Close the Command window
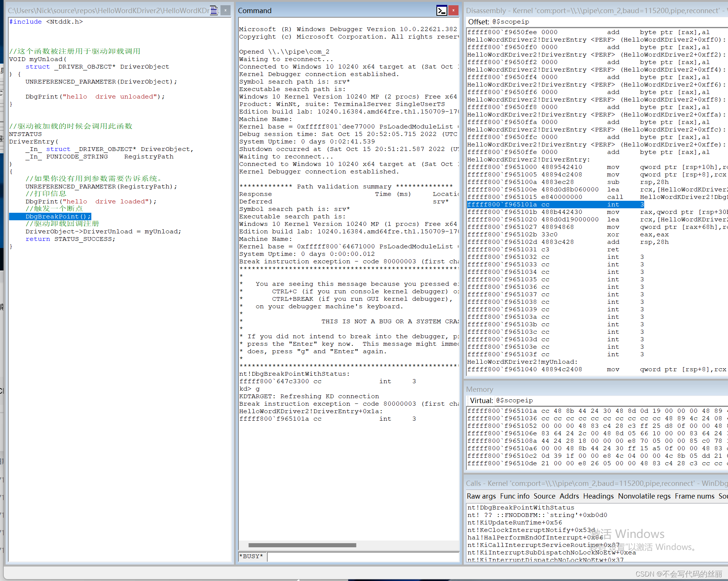Viewport: 728px width, 581px height. click(x=453, y=10)
